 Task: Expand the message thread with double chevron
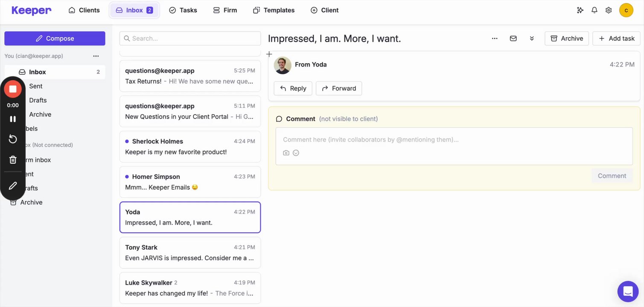click(x=532, y=38)
